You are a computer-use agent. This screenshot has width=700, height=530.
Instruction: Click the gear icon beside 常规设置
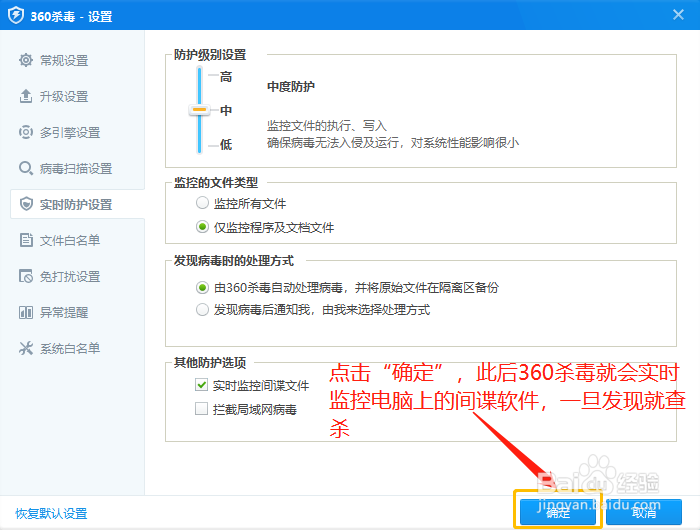pyautogui.click(x=26, y=60)
